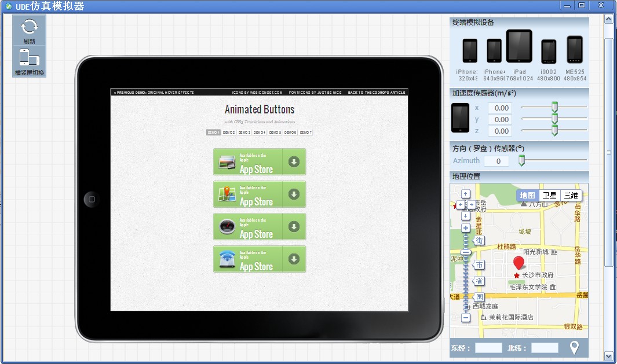Image resolution: width=617 pixels, height=364 pixels.
Task: Zoom out the map with the minus button
Action: 466,318
